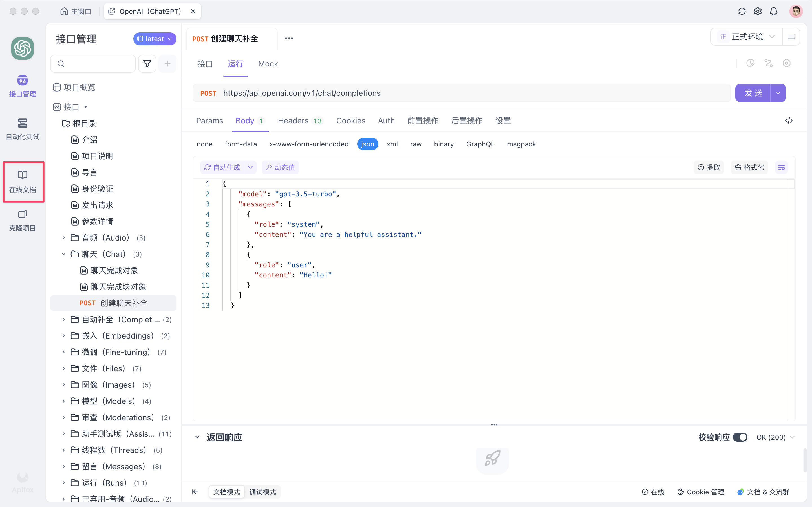Expand the 音频（Audio）folder
This screenshot has width=812, height=507.
64,237
